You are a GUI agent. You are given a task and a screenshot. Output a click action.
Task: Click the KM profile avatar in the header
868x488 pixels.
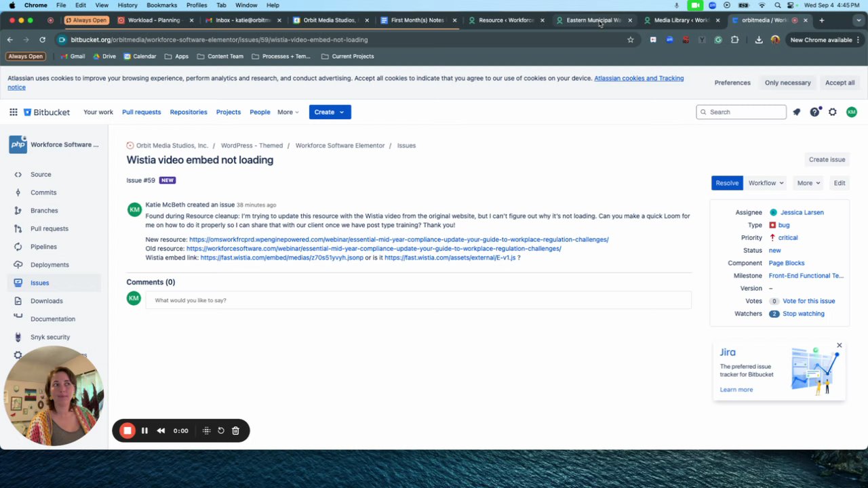coord(852,112)
